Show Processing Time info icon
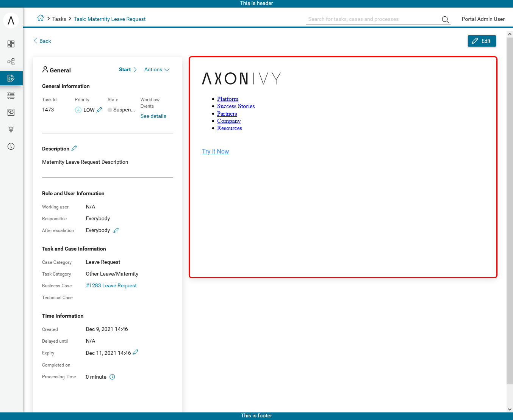Screen dimensions: 513x420 [x=112, y=377]
